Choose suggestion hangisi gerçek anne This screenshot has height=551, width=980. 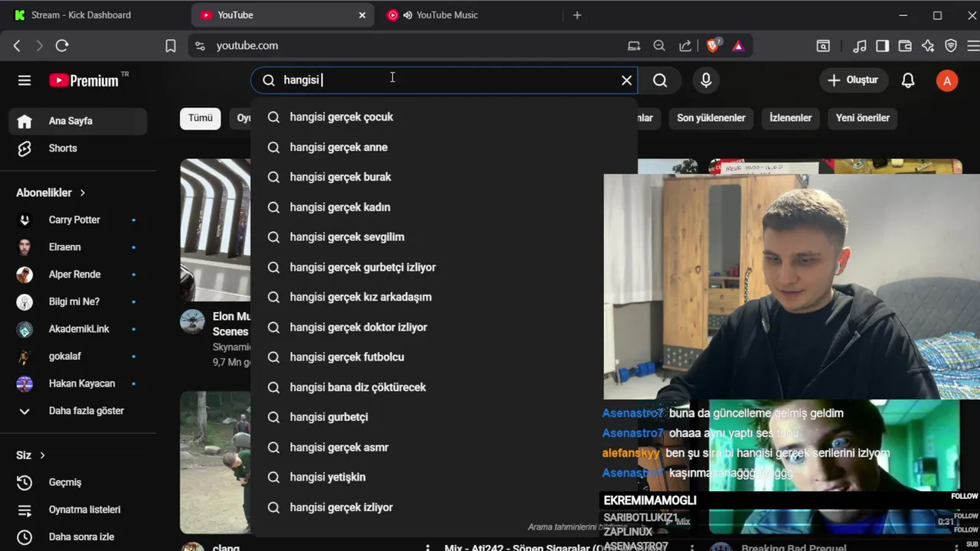click(x=444, y=147)
